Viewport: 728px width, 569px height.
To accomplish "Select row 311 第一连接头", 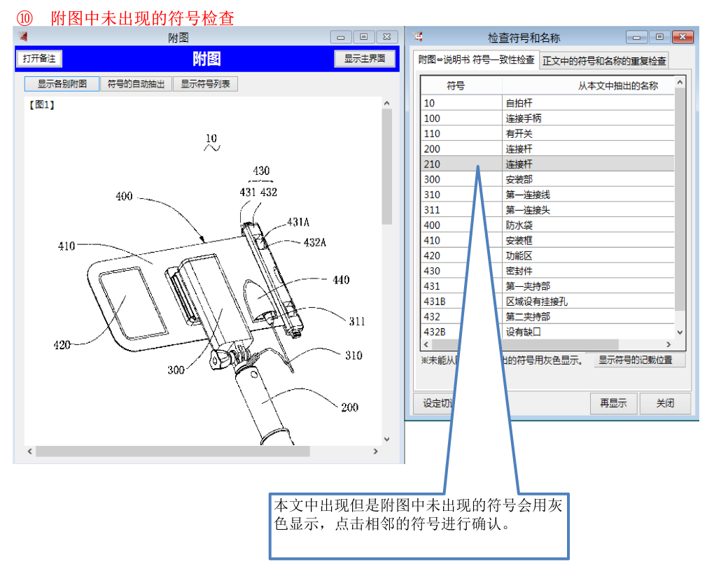I will (x=547, y=210).
